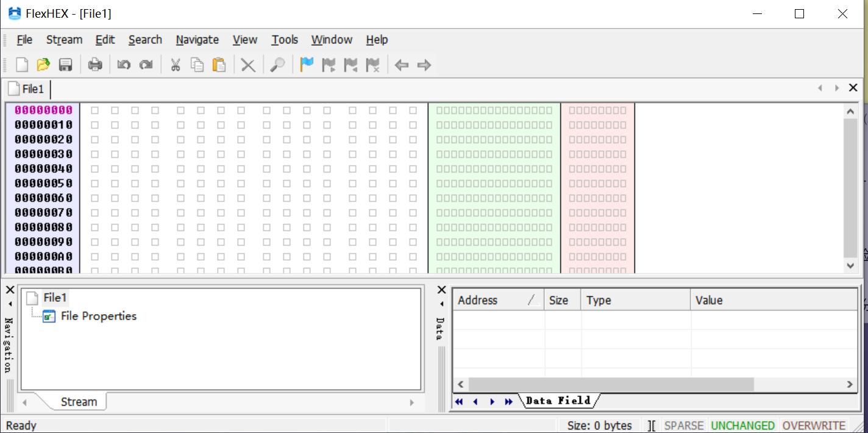Viewport: 868px width, 433px height.
Task: Click the Print toolbar icon
Action: pos(95,65)
